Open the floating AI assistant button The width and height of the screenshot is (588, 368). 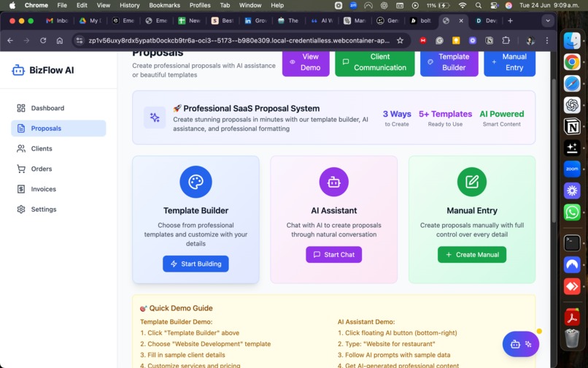(521, 344)
